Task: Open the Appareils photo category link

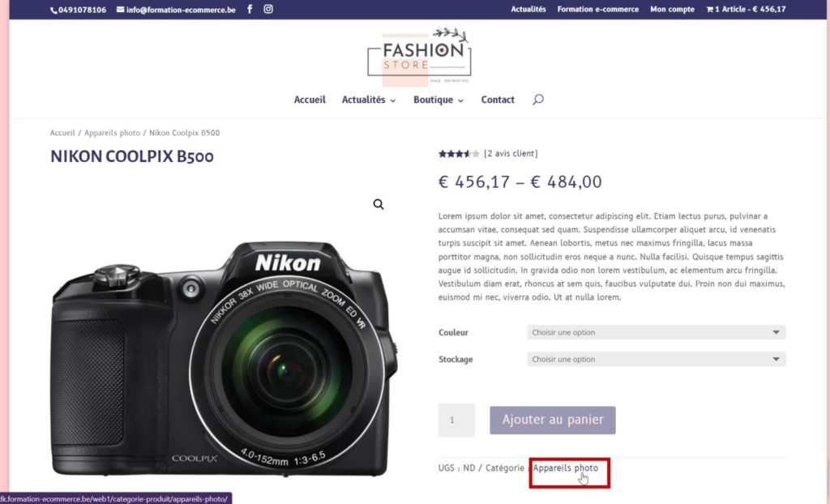Action: coord(565,468)
